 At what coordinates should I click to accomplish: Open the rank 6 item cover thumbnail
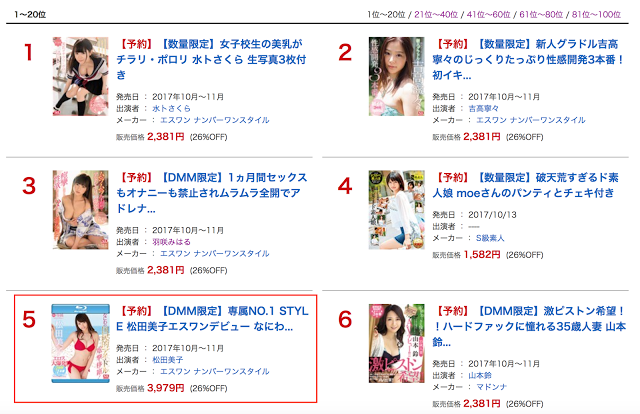coord(396,343)
